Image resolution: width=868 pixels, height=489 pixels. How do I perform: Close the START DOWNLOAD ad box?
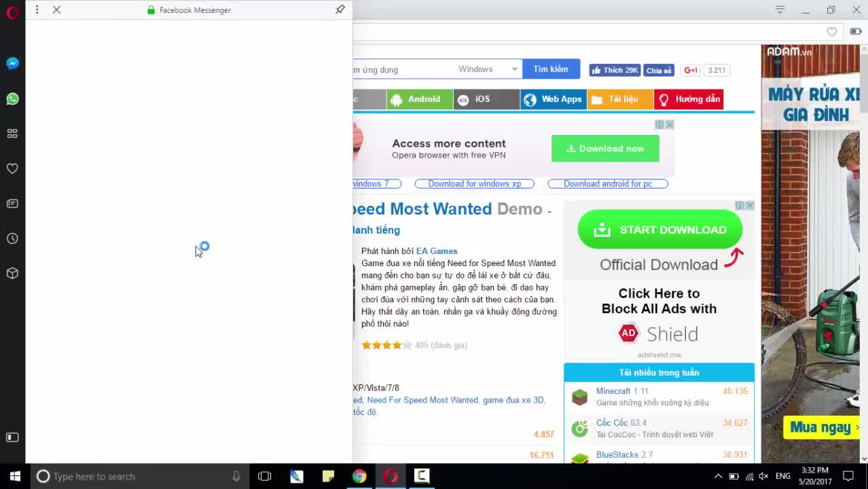(750, 205)
